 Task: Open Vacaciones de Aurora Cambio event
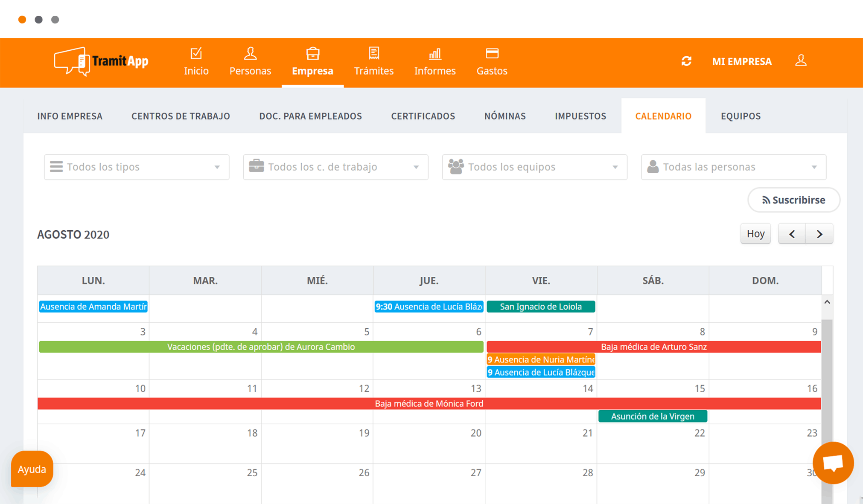tap(261, 347)
